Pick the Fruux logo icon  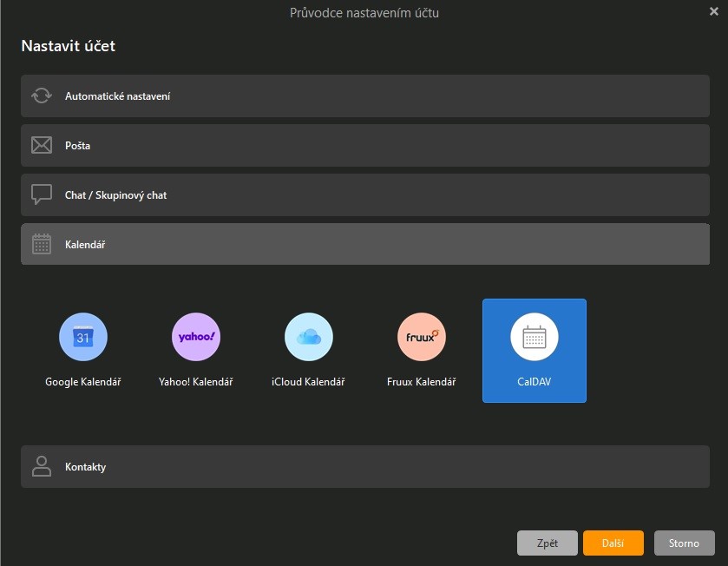(422, 337)
